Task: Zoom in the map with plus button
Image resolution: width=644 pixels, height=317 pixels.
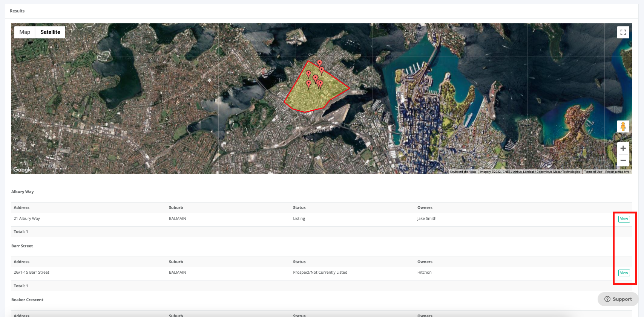Action: click(x=623, y=148)
